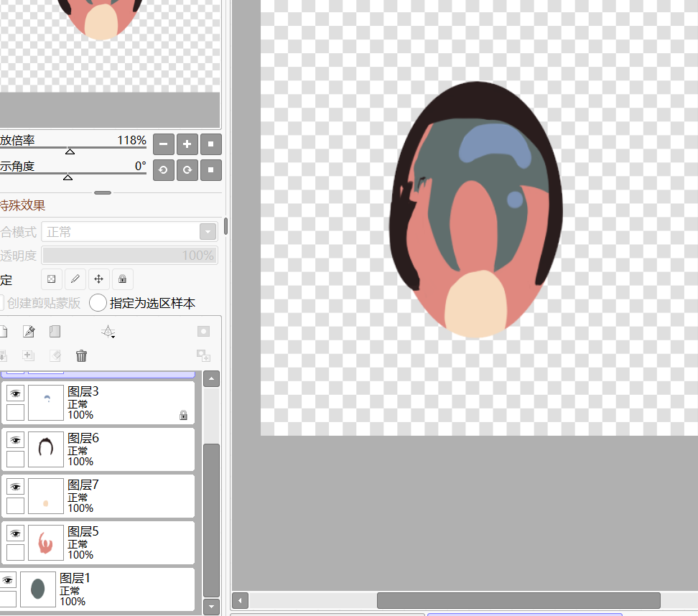
Task: Enable the 指定为选区样本 option
Action: (98, 303)
